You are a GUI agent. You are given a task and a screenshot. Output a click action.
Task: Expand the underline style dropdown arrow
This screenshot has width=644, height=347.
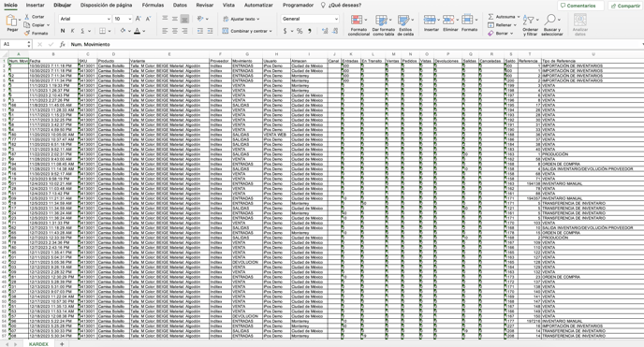tap(89, 31)
